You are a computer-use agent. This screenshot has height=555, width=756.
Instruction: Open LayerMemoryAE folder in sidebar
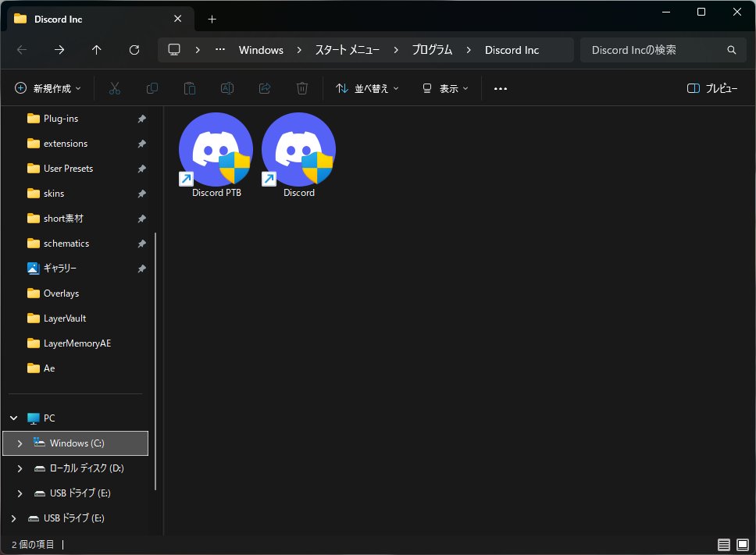tap(77, 343)
